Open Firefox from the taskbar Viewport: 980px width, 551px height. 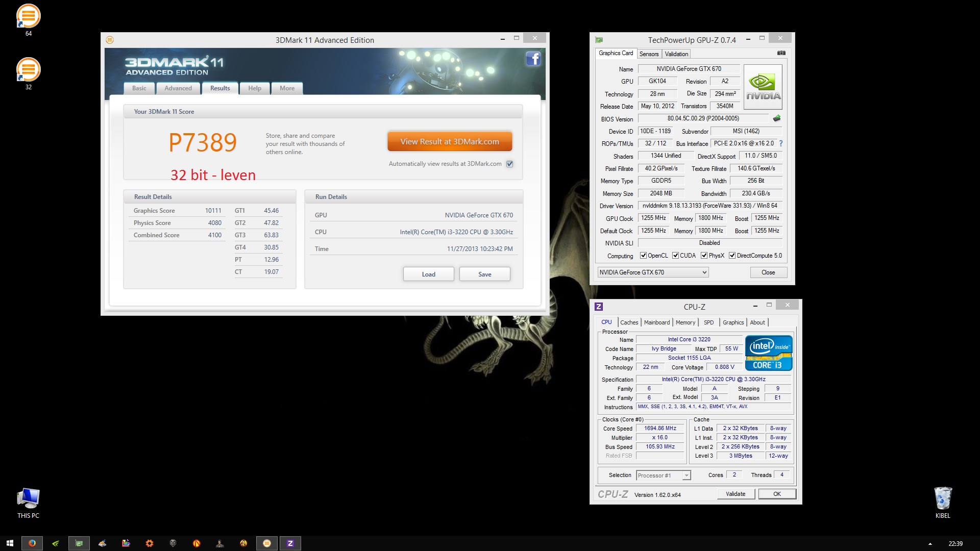click(x=32, y=543)
